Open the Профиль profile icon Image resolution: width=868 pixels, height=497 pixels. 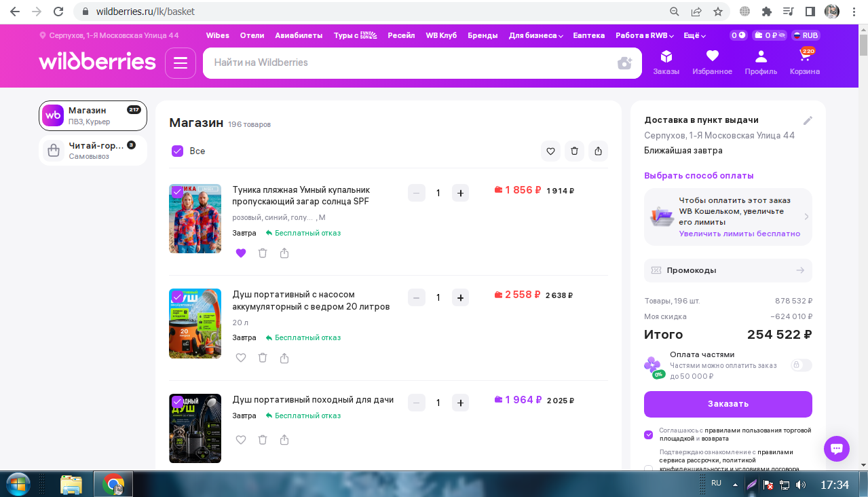click(761, 62)
